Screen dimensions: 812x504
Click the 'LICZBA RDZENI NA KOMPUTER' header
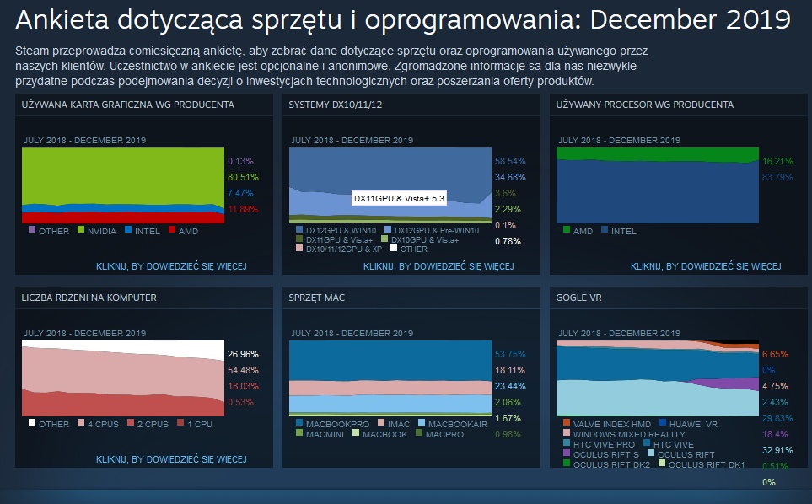point(89,298)
